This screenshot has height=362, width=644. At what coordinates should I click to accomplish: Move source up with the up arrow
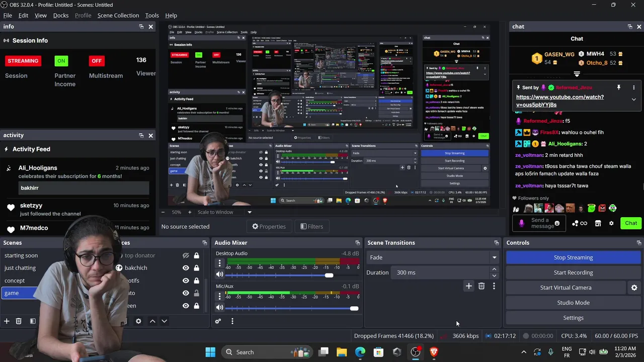click(152, 321)
